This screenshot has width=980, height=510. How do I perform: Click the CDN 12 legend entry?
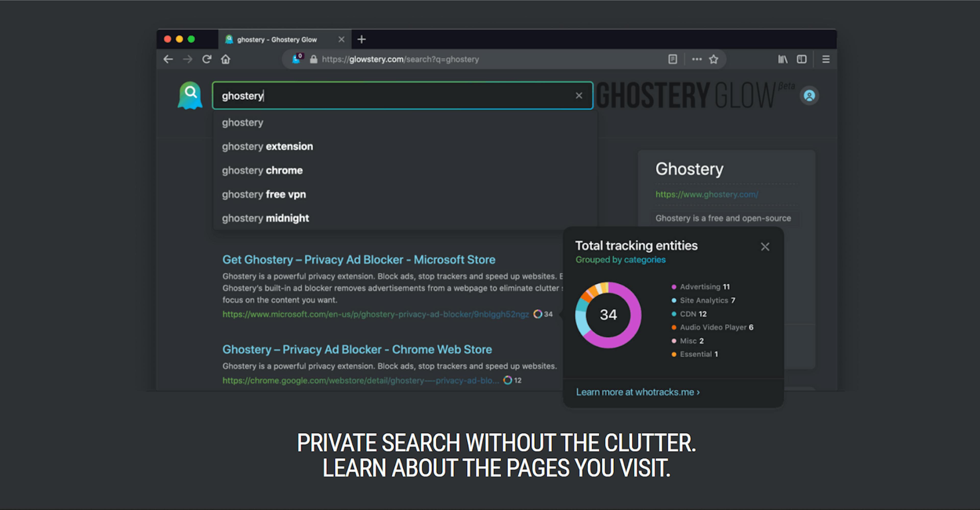click(x=689, y=314)
